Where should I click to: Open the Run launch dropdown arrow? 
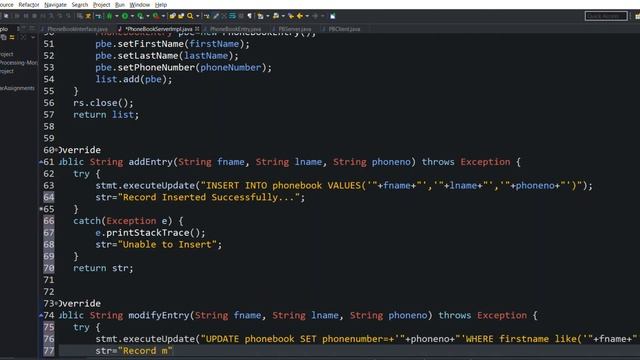[132, 16]
